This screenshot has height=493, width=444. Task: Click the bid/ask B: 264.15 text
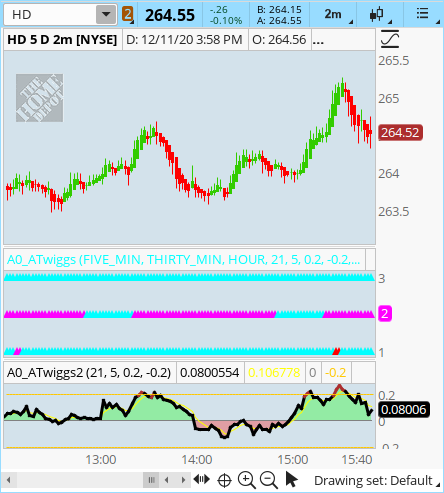[x=279, y=10]
